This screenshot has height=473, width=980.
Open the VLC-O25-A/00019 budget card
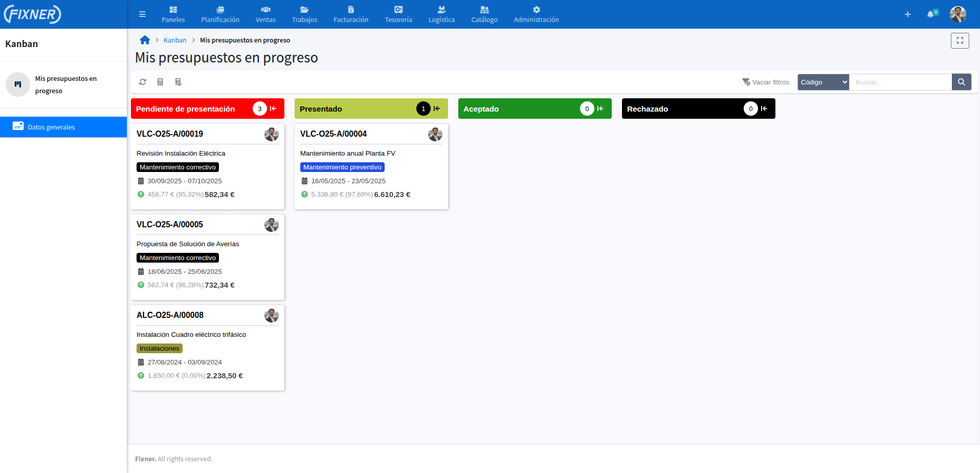click(x=170, y=134)
